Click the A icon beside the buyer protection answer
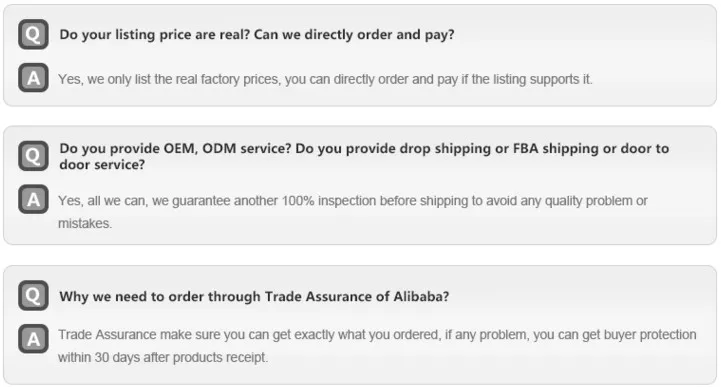 33,339
